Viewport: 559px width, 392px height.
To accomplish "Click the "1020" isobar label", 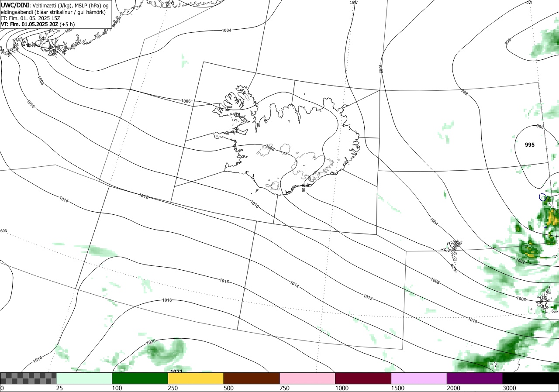I will 151,342.
